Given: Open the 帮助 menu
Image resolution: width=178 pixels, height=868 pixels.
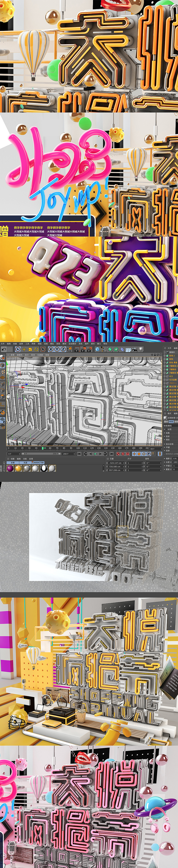Looking at the screenshot, I should click(x=105, y=344).
